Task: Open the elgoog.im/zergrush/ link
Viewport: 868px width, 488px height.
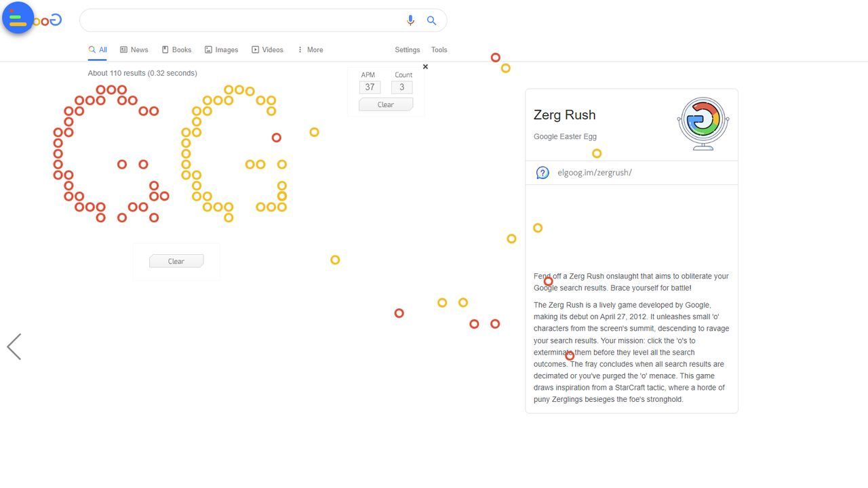Action: (595, 172)
